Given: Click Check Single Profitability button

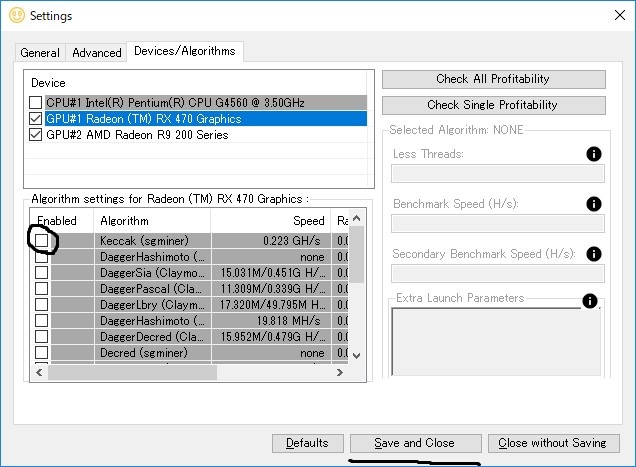Looking at the screenshot, I should tap(493, 105).
